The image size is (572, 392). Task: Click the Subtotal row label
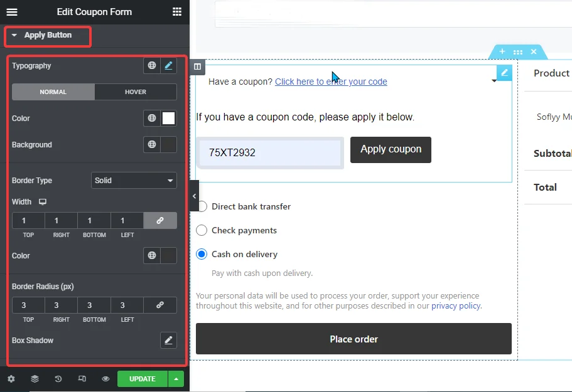point(553,154)
